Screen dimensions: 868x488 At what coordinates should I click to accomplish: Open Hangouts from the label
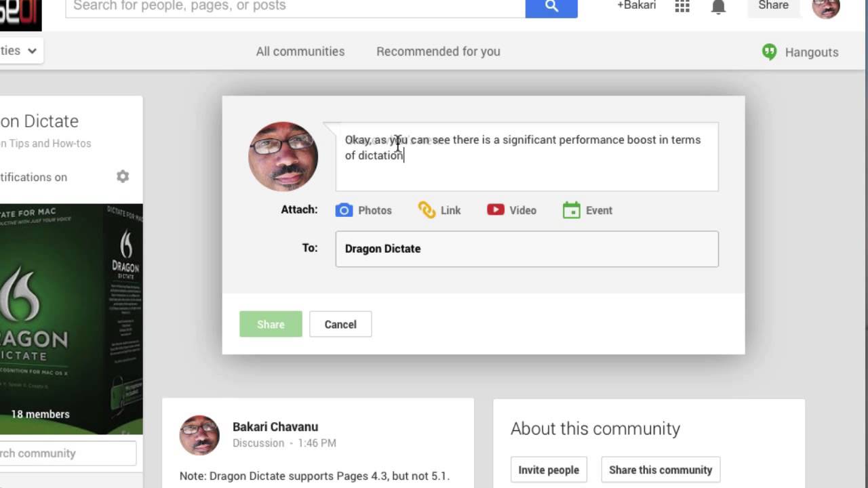click(x=812, y=52)
